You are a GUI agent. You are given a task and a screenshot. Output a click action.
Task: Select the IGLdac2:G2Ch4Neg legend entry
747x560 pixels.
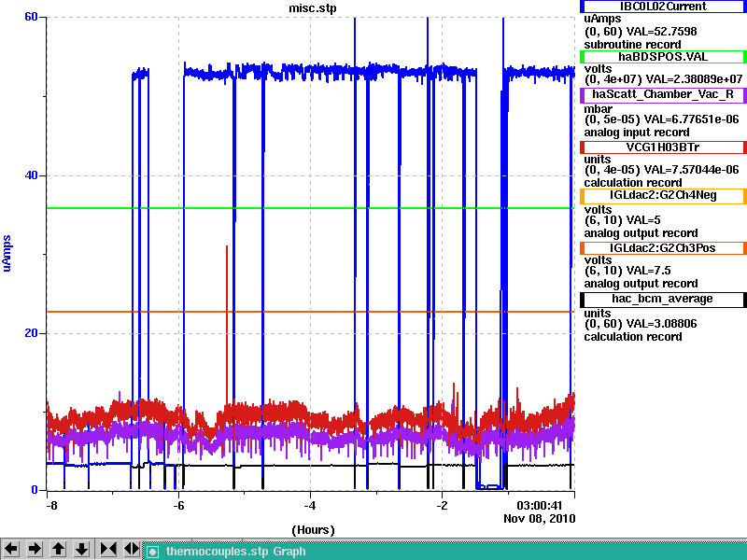point(663,196)
